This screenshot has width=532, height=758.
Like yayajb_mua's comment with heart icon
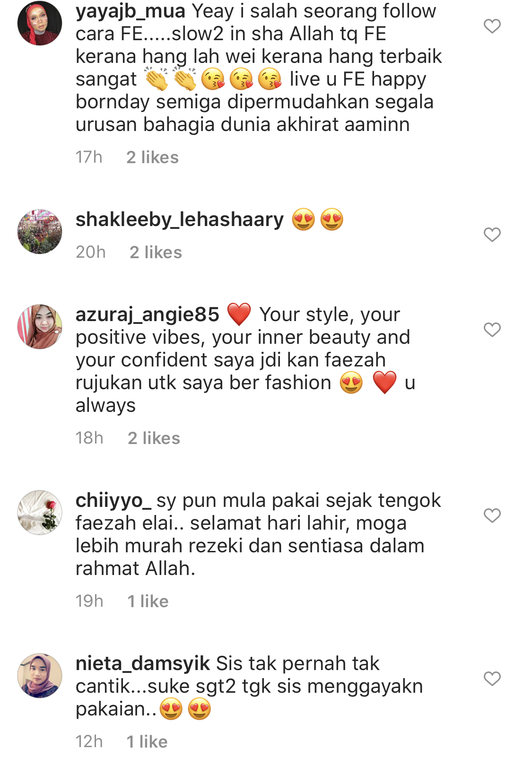[x=492, y=26]
